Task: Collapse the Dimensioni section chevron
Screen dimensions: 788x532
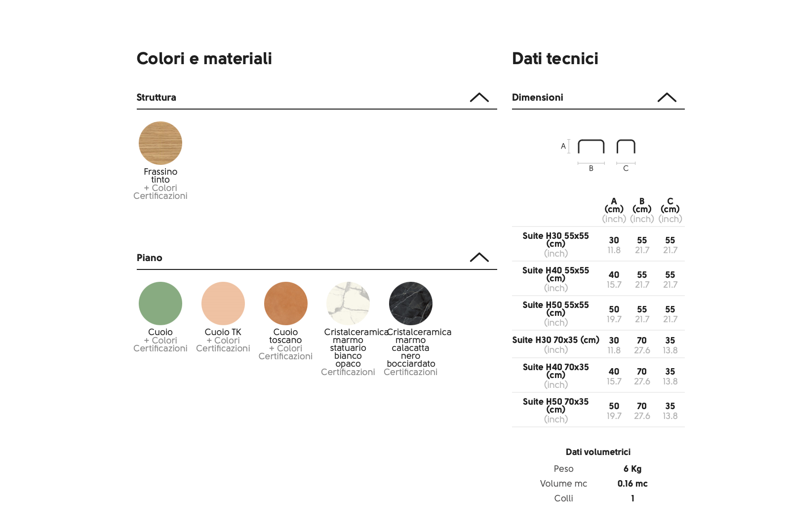Action: [x=667, y=97]
